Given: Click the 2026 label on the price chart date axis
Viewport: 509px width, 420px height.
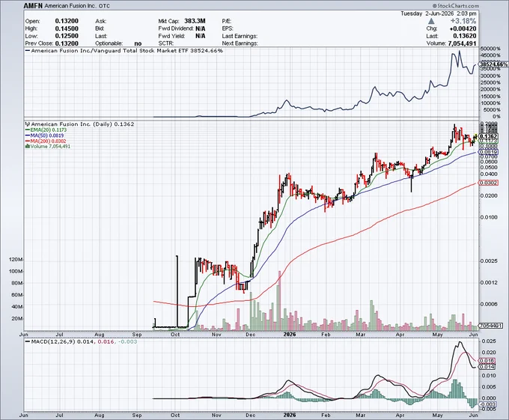Looking at the screenshot, I should pos(290,335).
